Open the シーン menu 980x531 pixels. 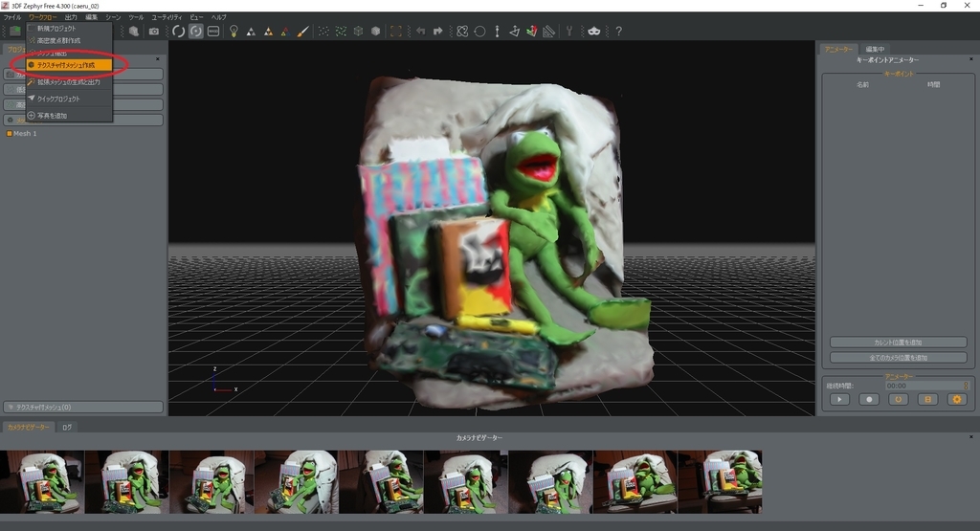[113, 17]
